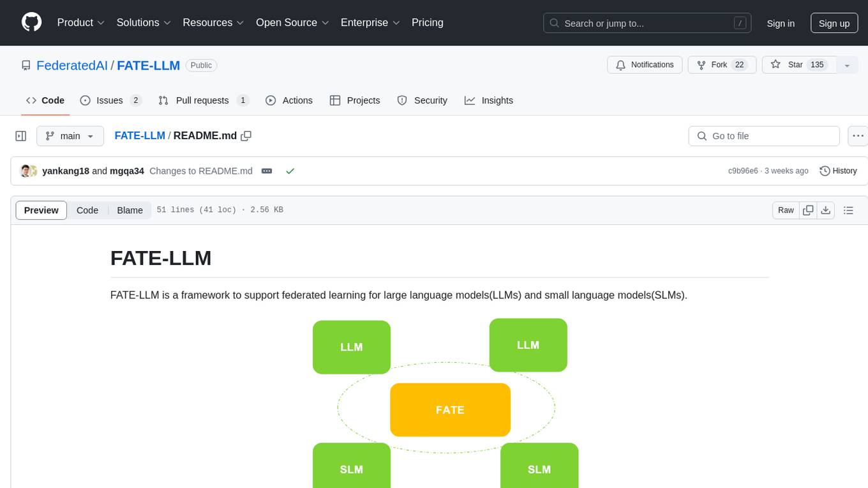Viewport: 868px width, 488px height.
Task: Expand the commit message ellipsis
Action: coord(267,171)
